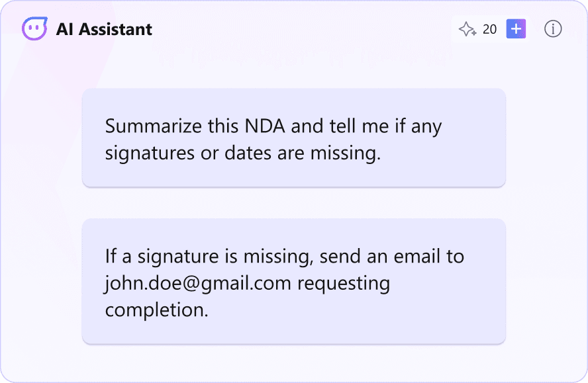Open the info circle icon
This screenshot has height=383, width=588.
[x=553, y=29]
